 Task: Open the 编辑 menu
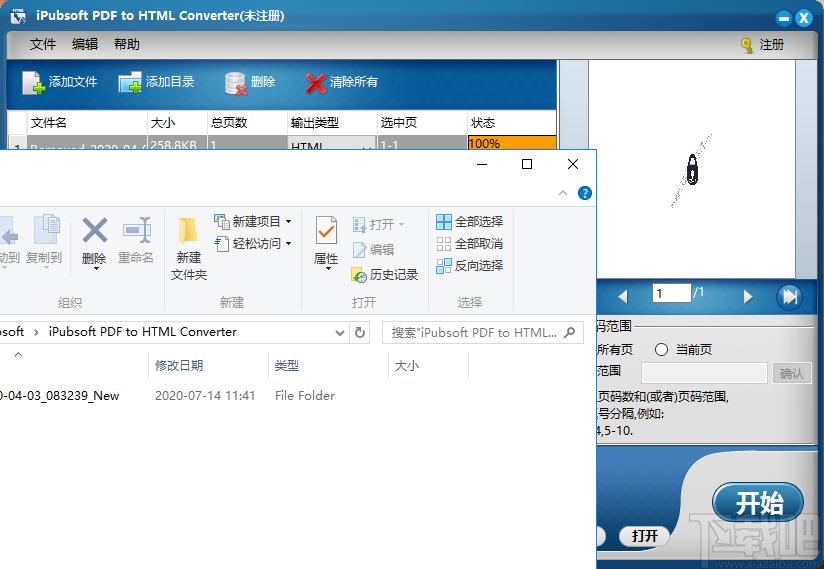point(85,44)
